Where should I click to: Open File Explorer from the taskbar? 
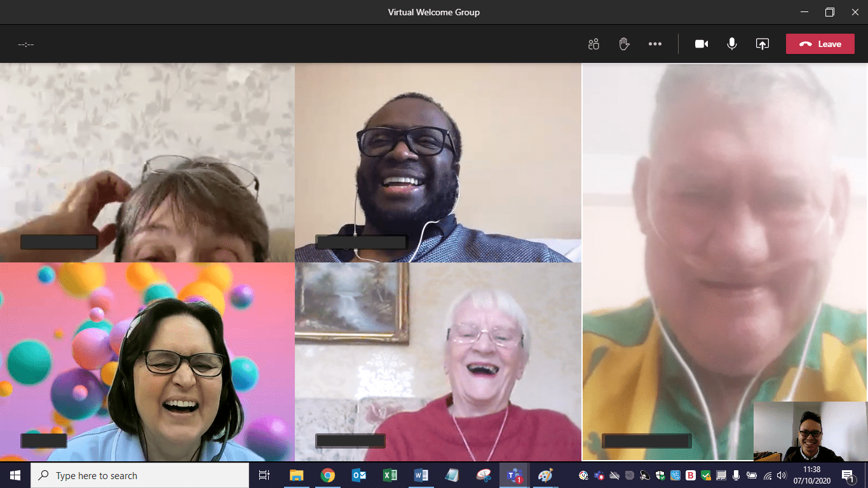click(x=297, y=475)
